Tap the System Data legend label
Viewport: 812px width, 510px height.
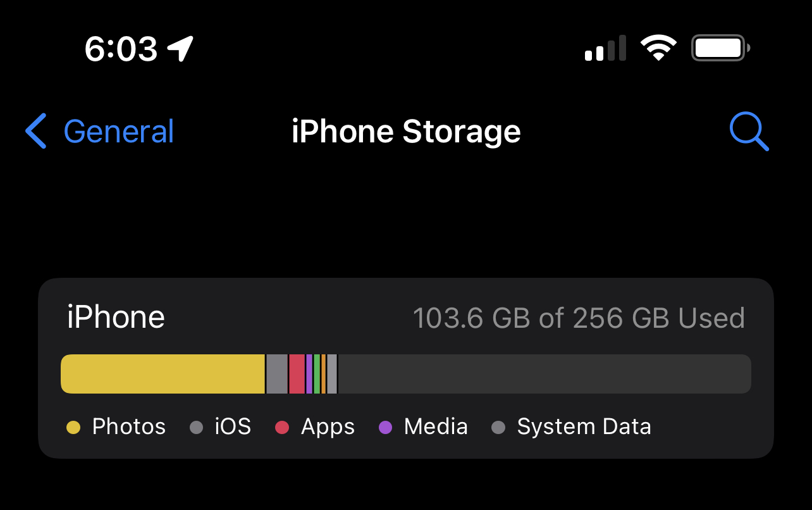(x=584, y=427)
